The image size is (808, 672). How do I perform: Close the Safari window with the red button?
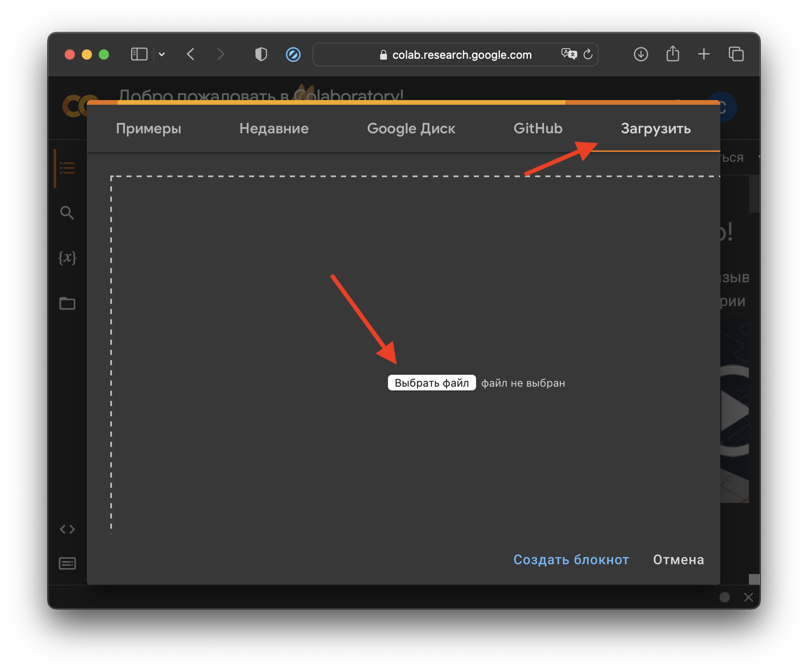coord(70,55)
